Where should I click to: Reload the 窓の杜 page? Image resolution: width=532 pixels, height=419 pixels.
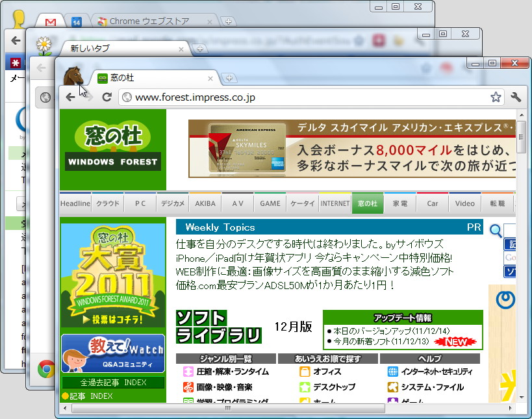[x=107, y=97]
